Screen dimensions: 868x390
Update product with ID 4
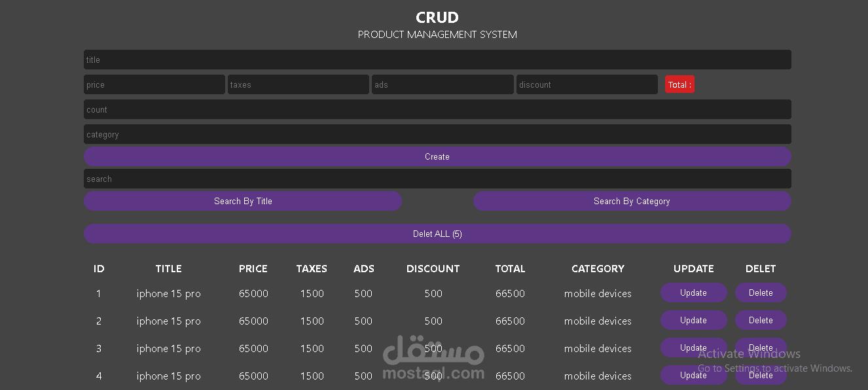coord(694,375)
